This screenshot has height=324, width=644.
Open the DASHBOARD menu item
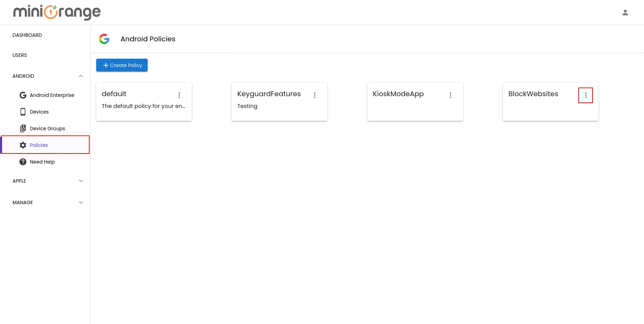[27, 35]
